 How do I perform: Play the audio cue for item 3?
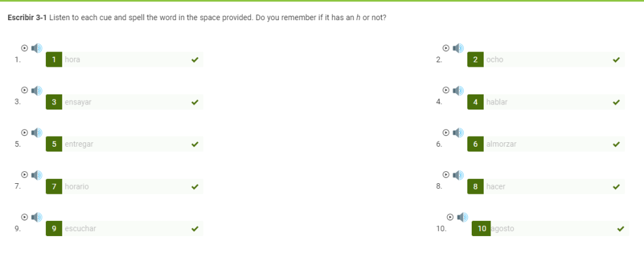click(25, 91)
